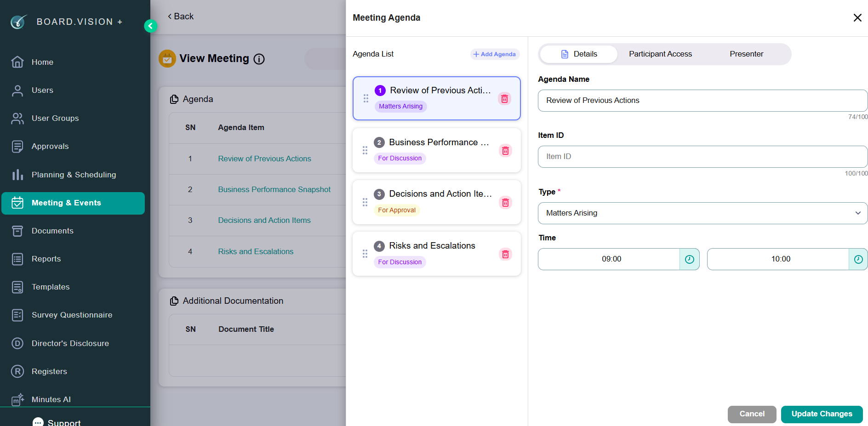This screenshot has width=868, height=426.
Task: Open the start time clock picker
Action: point(690,259)
